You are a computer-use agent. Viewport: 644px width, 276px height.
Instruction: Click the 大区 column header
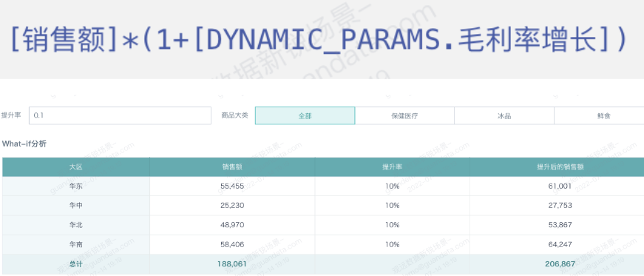click(76, 167)
